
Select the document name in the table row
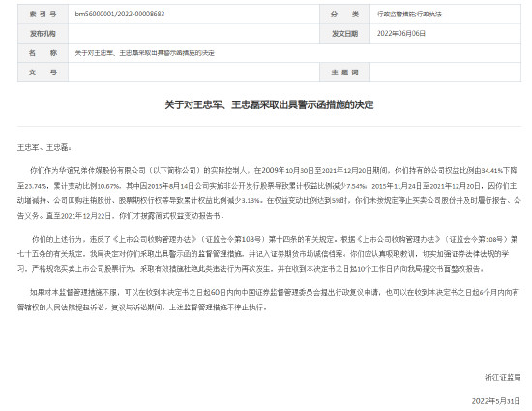[x=144, y=53]
